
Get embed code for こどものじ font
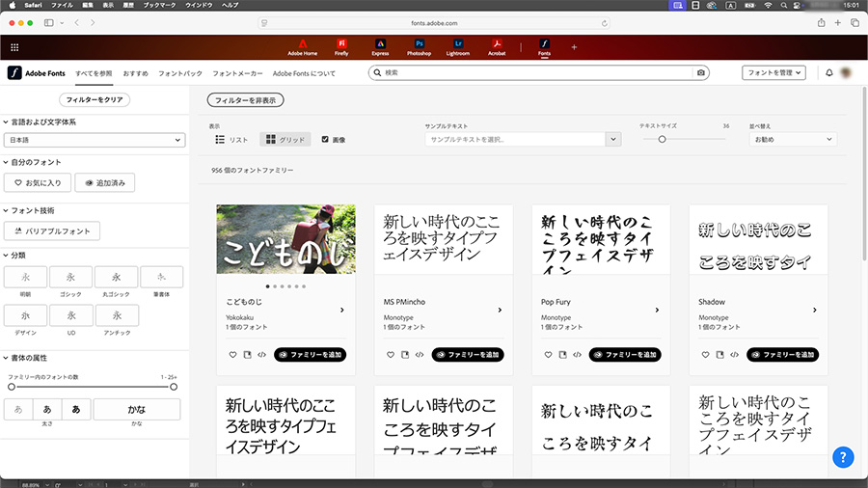pos(261,355)
